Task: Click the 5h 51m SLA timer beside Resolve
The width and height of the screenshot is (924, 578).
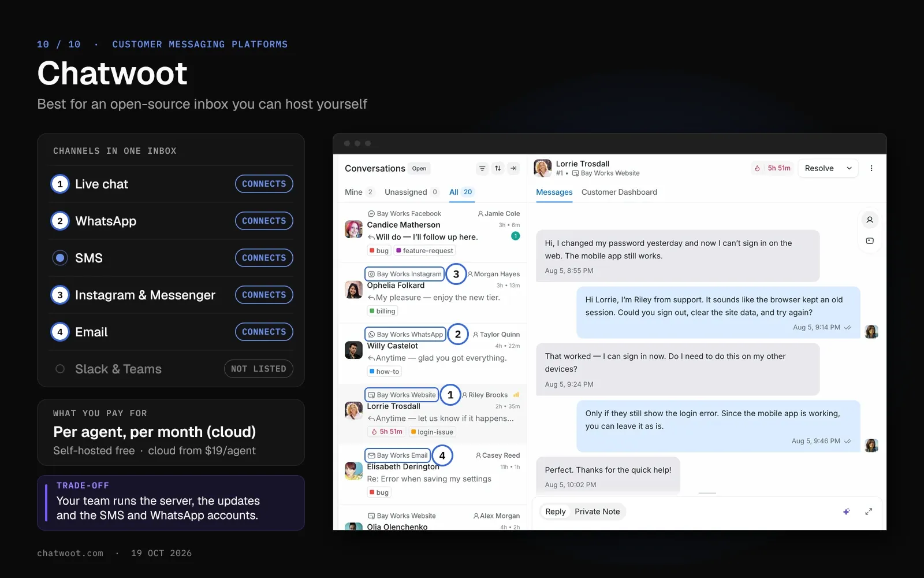Action: [772, 168]
